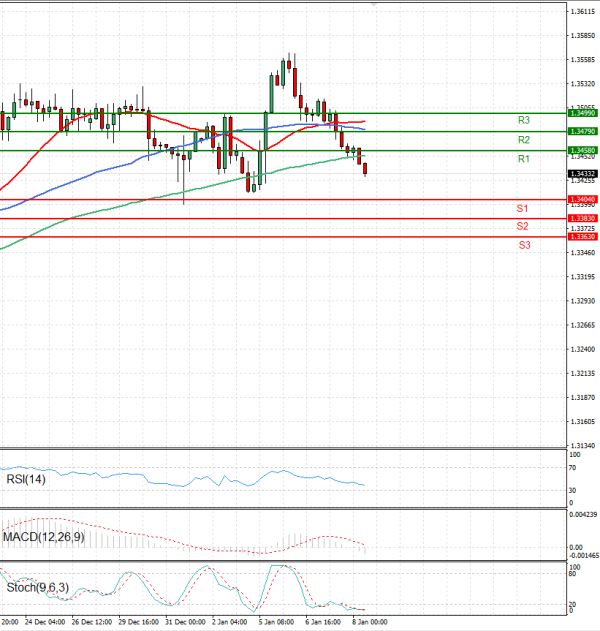Viewport: 600px width, 631px height.
Task: Select the 1.34790 green price tag
Action: point(582,131)
